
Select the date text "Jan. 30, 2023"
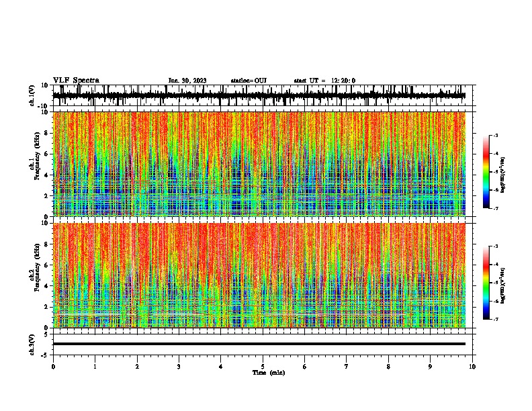pos(187,81)
